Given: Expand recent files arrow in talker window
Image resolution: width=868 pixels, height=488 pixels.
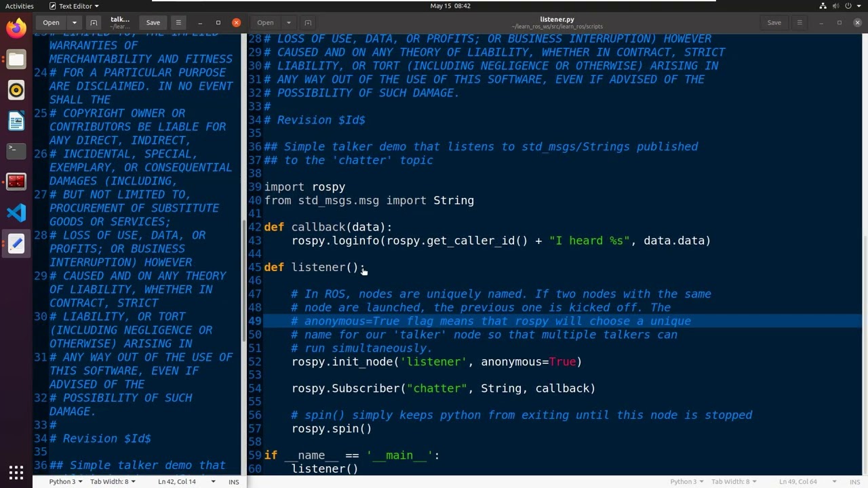Looking at the screenshot, I should tap(74, 22).
